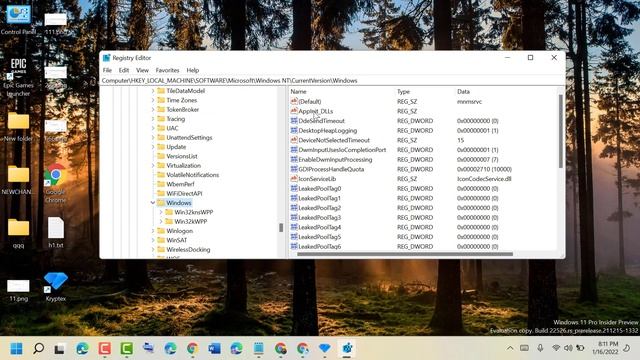Open Word from the taskbar
Screen dimensions: 640x360
[x=214, y=349]
